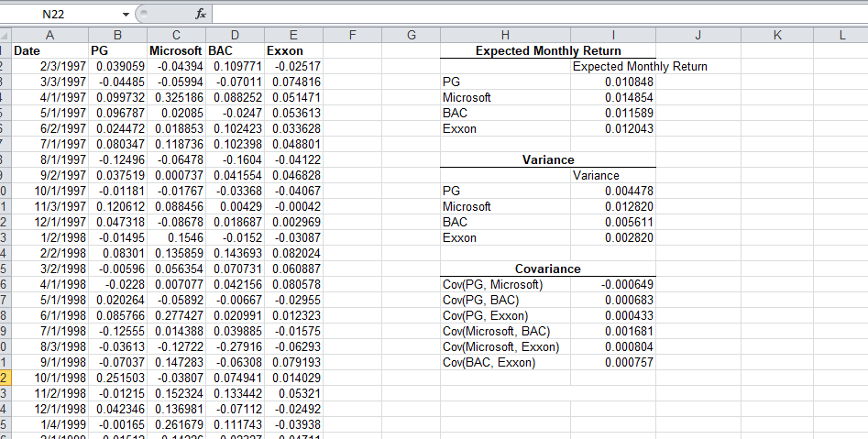Select Microsoft return 0.325186
Viewport: 868px width, 439px height.
tap(177, 97)
